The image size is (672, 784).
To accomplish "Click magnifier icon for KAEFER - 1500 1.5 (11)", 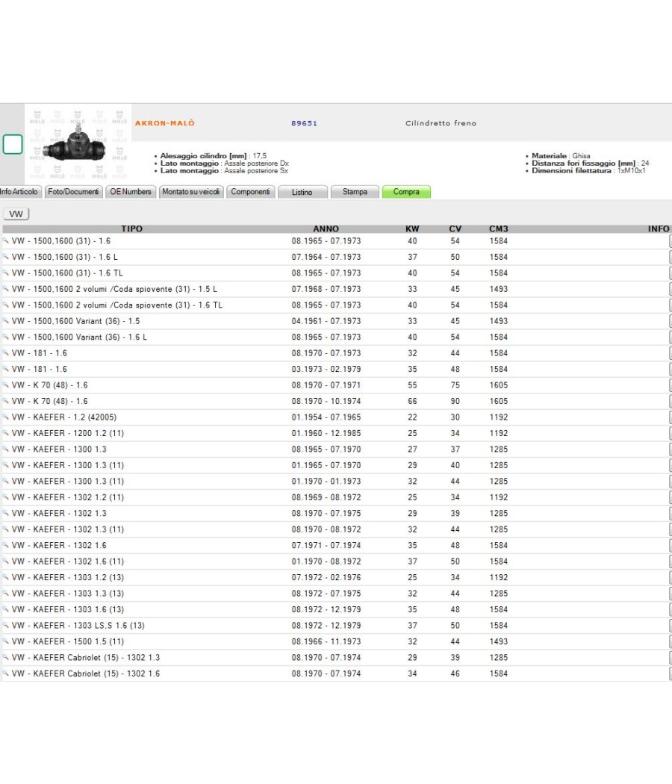I will [x=6, y=641].
